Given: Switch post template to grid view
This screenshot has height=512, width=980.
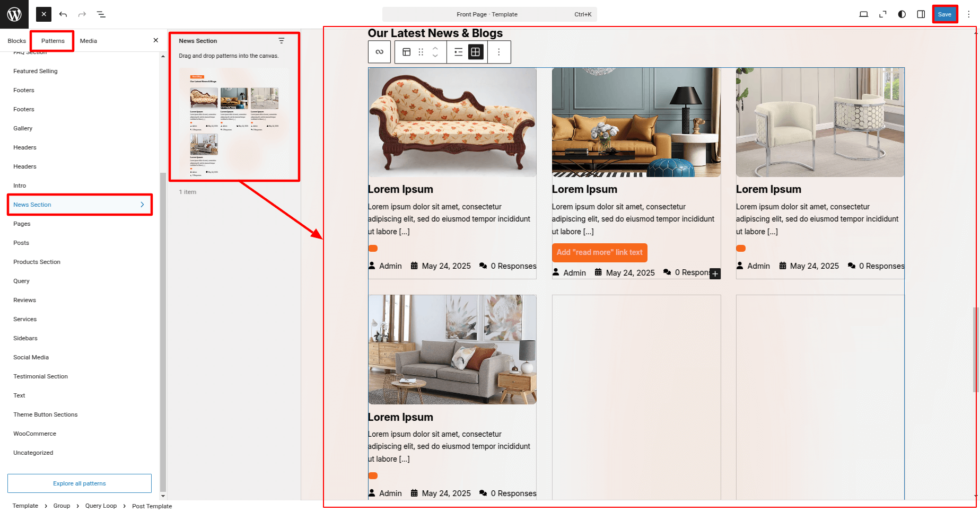Looking at the screenshot, I should click(476, 52).
